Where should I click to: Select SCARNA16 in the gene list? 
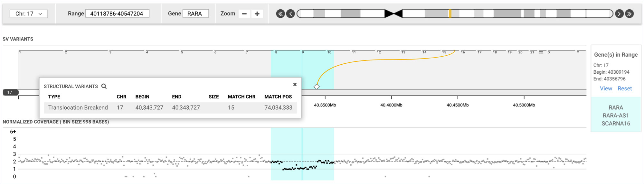[616, 124]
